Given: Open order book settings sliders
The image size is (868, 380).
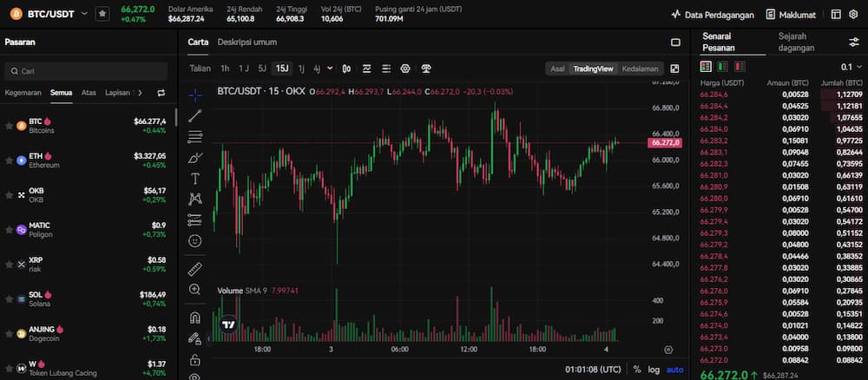Looking at the screenshot, I should point(853,42).
